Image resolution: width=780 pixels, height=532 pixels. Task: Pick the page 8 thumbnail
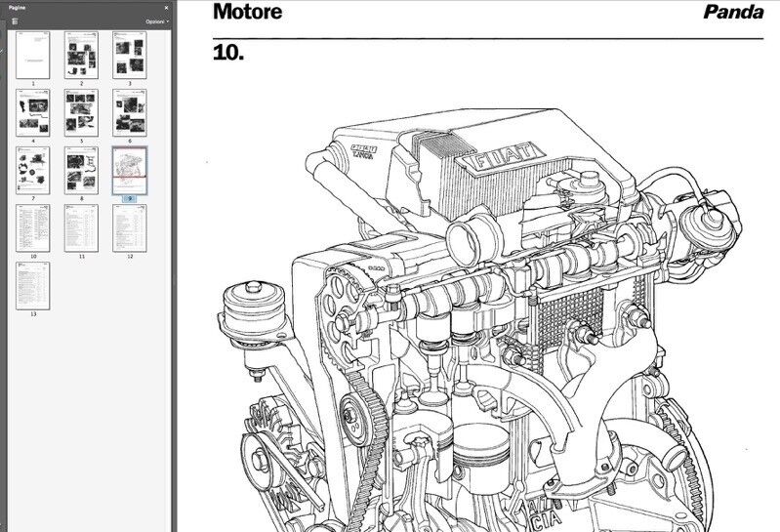coord(81,170)
